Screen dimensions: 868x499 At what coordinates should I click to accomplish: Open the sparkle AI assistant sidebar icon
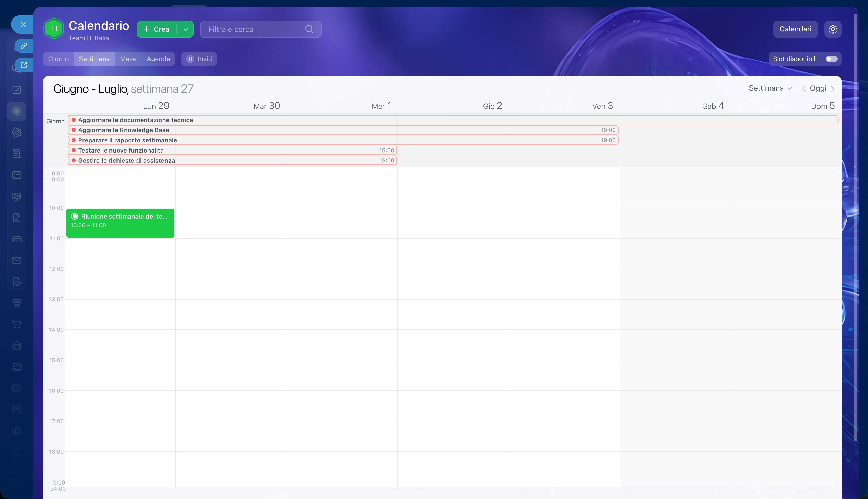17,132
